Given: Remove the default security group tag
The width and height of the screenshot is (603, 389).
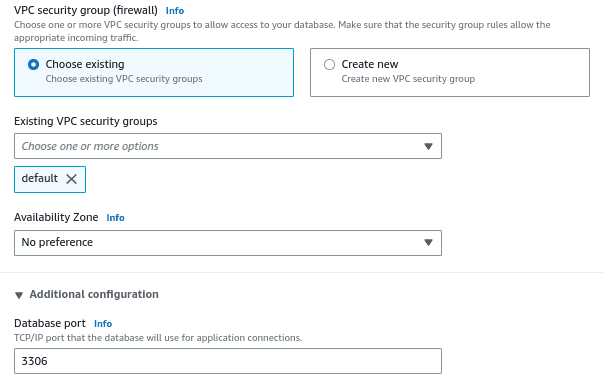Looking at the screenshot, I should [x=72, y=179].
